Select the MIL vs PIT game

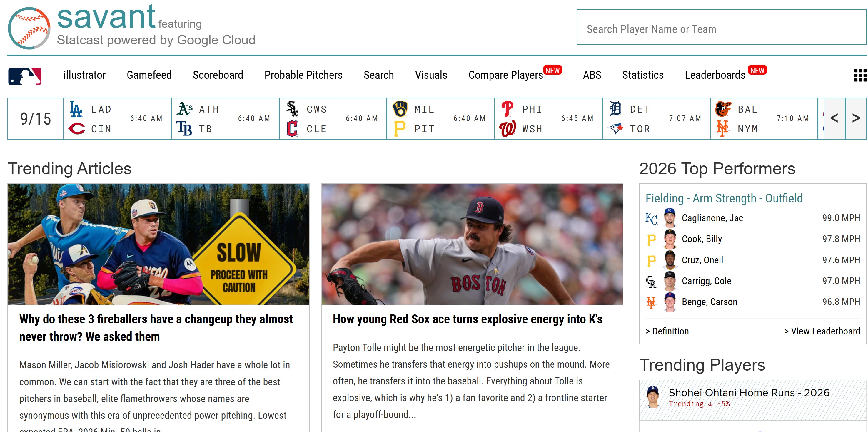pyautogui.click(x=441, y=119)
